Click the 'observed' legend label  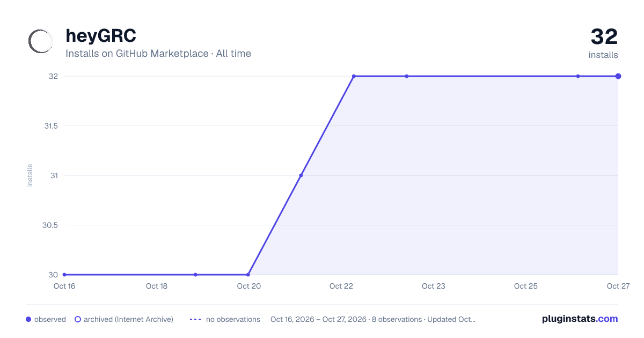click(50, 319)
